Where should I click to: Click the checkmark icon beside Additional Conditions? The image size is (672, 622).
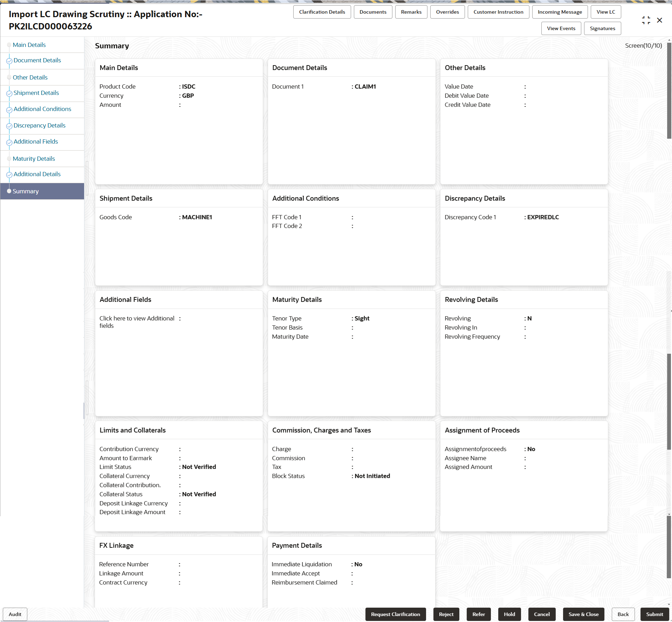pyautogui.click(x=9, y=110)
